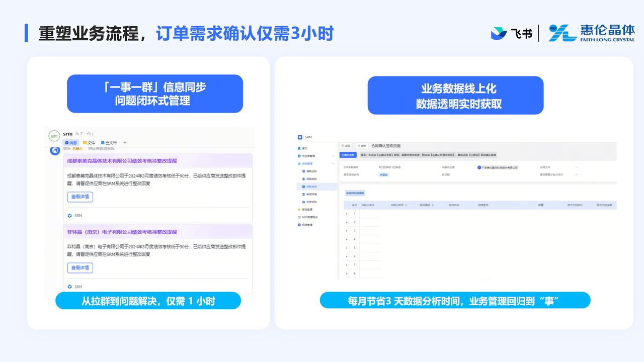Expand table row 5 arrow
The height and width of the screenshot is (362, 644).
(347, 248)
